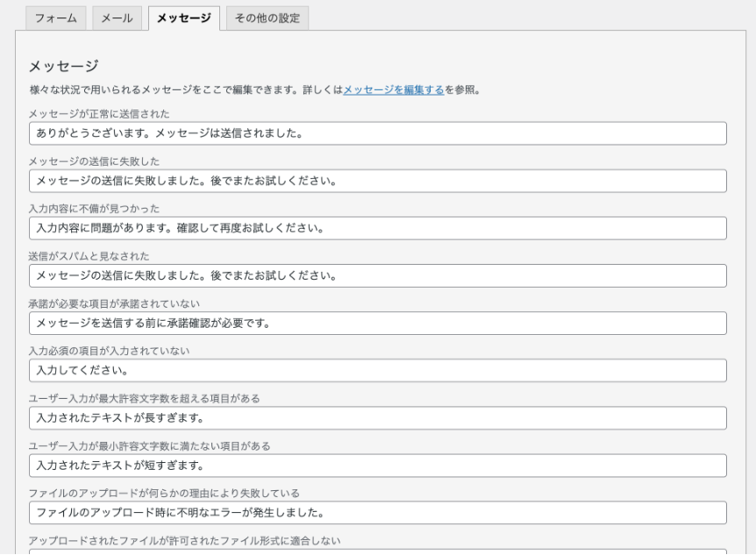The height and width of the screenshot is (555, 756).
Task: Open the メール tab
Action: click(x=118, y=18)
